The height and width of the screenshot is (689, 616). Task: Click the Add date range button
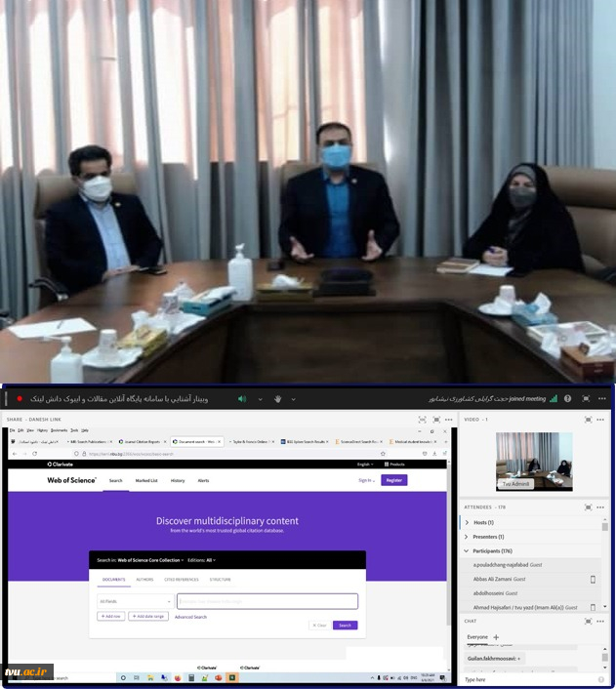[x=148, y=616]
